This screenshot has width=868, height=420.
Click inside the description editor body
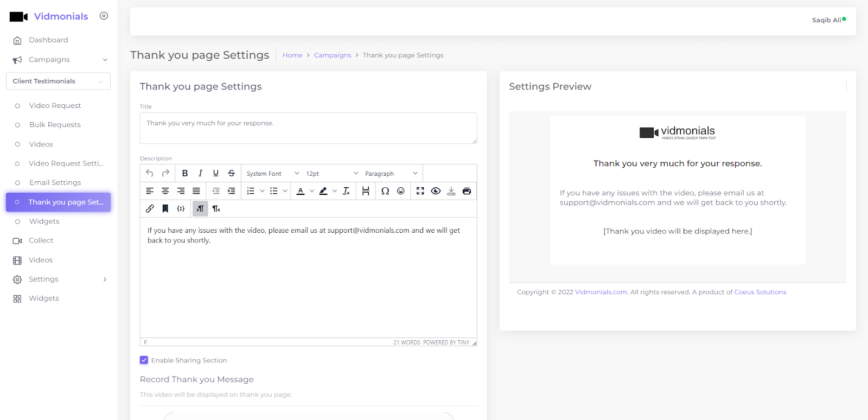tap(308, 278)
